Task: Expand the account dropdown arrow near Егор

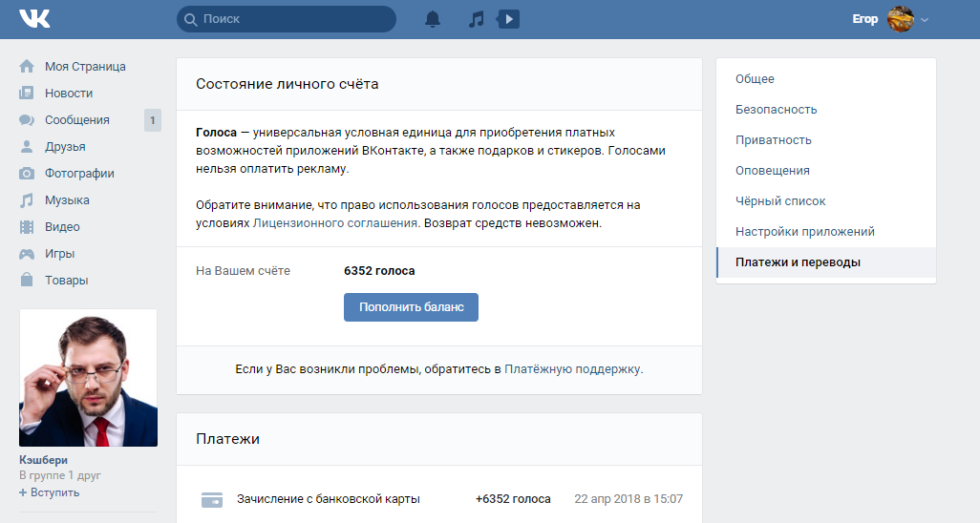Action: [x=925, y=20]
